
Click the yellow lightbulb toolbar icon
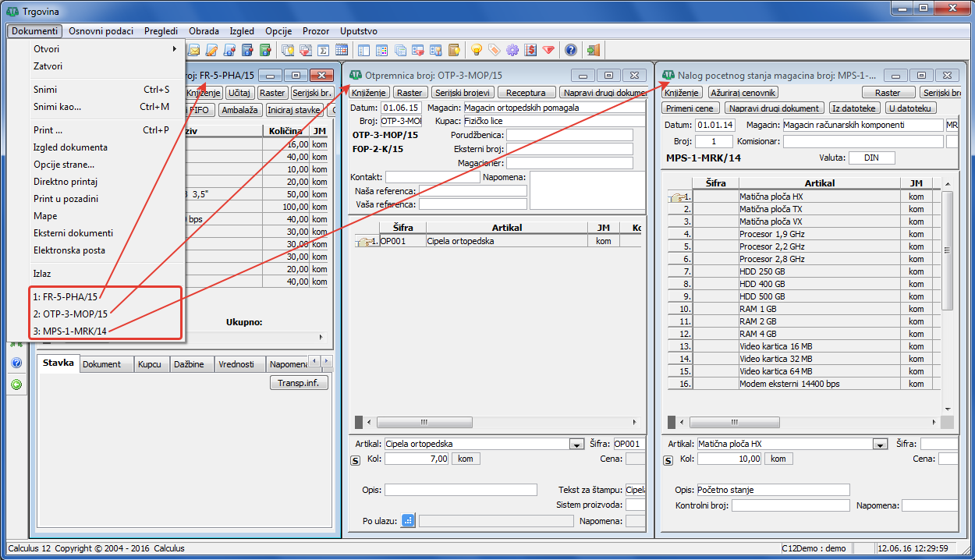[476, 50]
